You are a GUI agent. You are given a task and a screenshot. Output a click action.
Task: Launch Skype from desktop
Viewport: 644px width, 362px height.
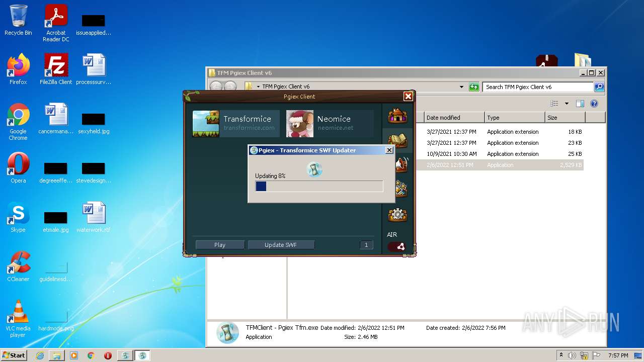(x=18, y=217)
